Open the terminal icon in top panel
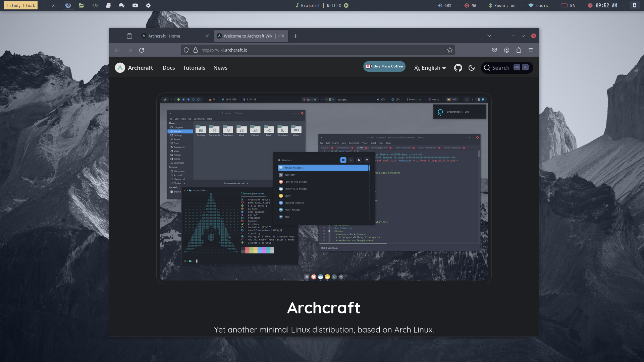This screenshot has width=644, height=362. point(55,5)
